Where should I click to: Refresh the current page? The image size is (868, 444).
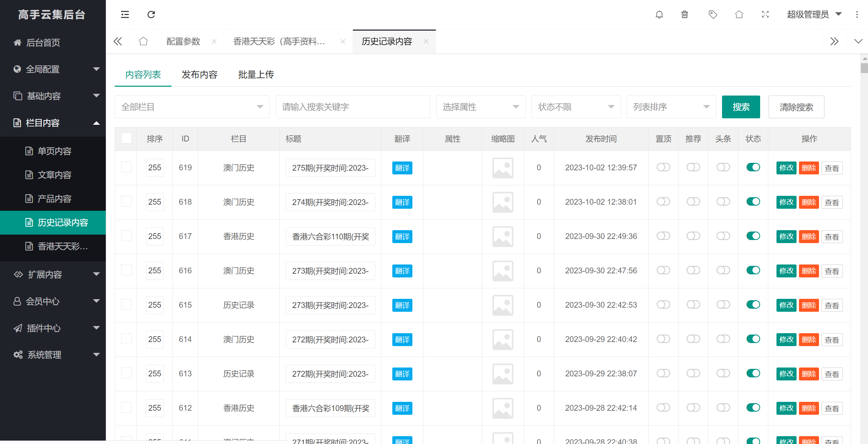[151, 15]
